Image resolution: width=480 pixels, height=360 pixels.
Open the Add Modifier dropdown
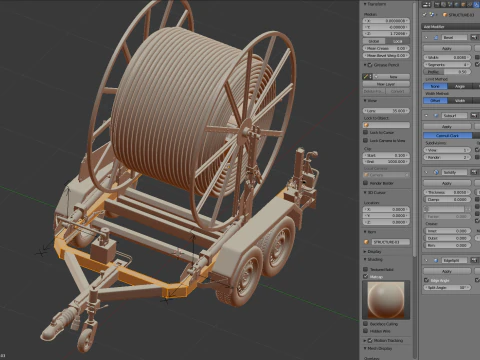pyautogui.click(x=451, y=26)
